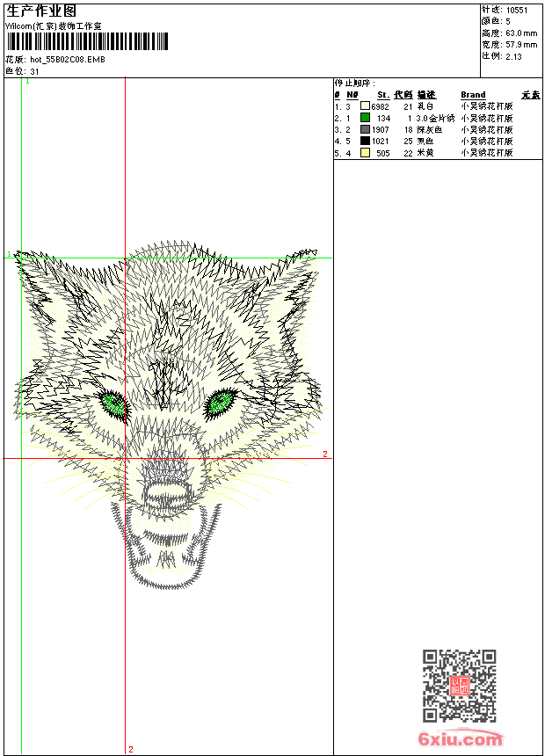This screenshot has height=756, width=545.
Task: Click the wolf's left green eye
Action: [113, 403]
